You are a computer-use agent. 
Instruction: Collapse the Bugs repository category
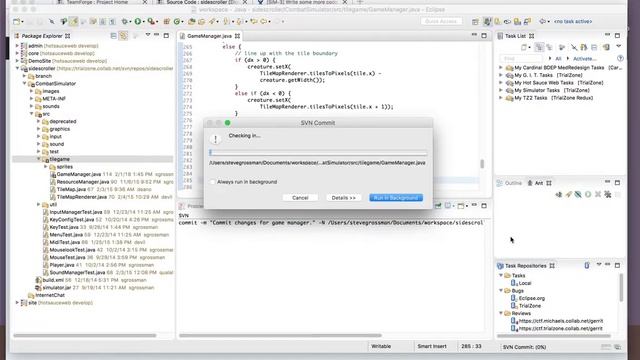pos(501,291)
